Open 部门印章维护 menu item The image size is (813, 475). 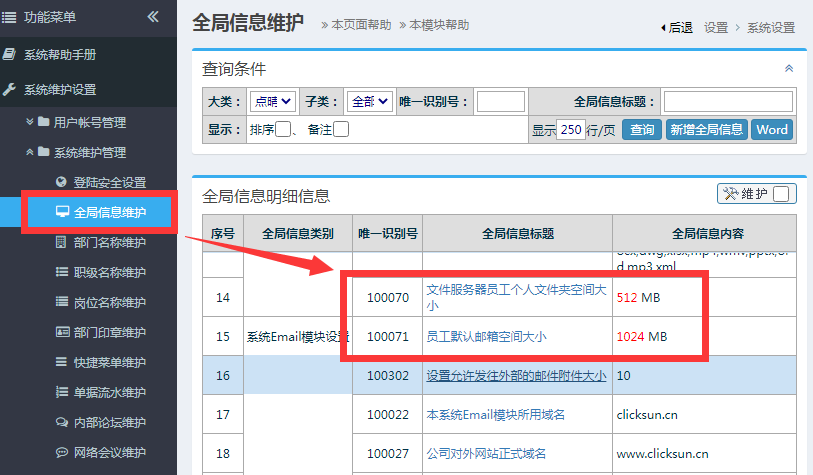click(110, 332)
